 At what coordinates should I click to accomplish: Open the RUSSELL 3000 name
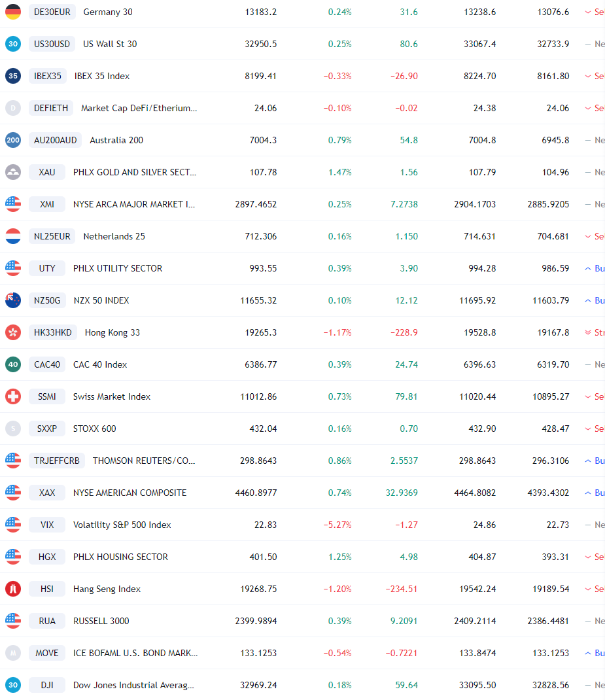(101, 621)
